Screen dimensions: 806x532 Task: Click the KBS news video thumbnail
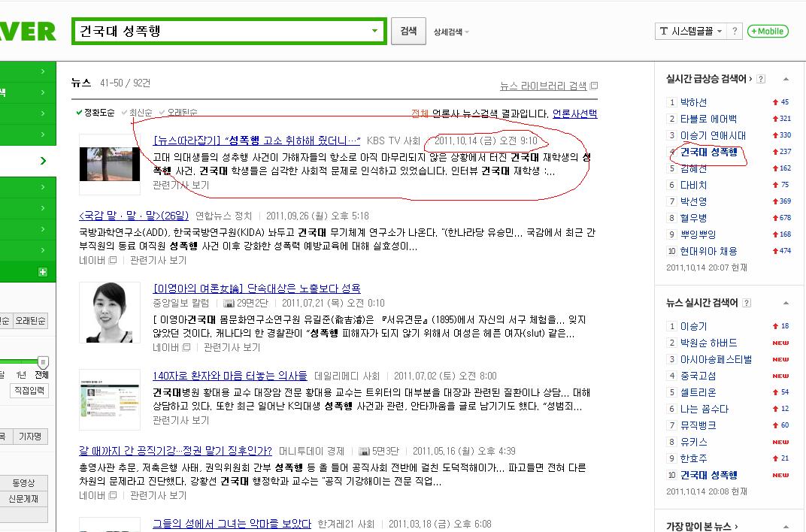coord(110,164)
